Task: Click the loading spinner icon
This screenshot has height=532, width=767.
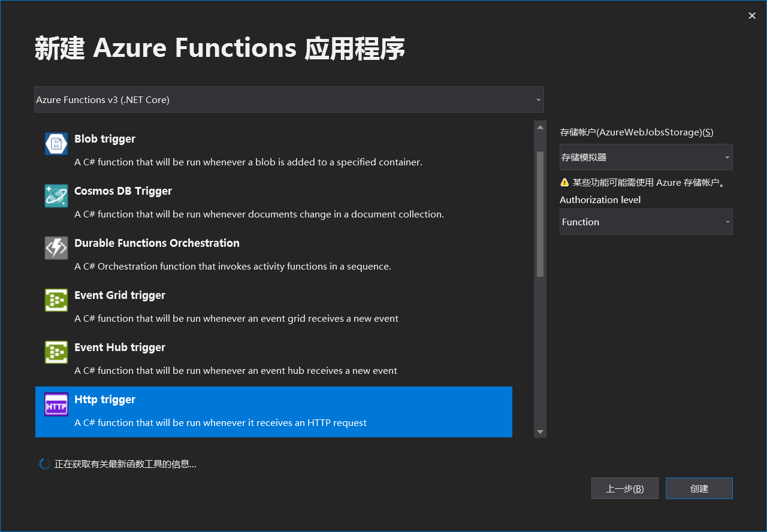Action: coord(44,464)
